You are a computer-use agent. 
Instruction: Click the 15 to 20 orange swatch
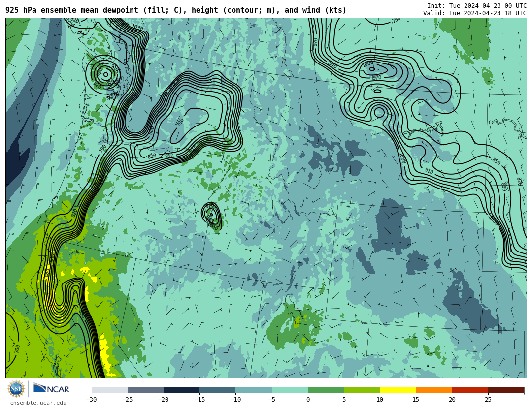point(434,390)
